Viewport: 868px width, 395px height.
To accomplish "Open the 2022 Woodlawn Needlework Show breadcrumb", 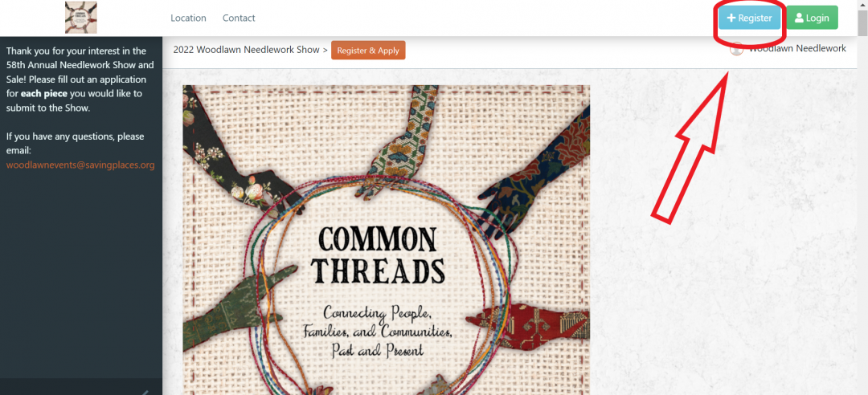I will click(247, 50).
